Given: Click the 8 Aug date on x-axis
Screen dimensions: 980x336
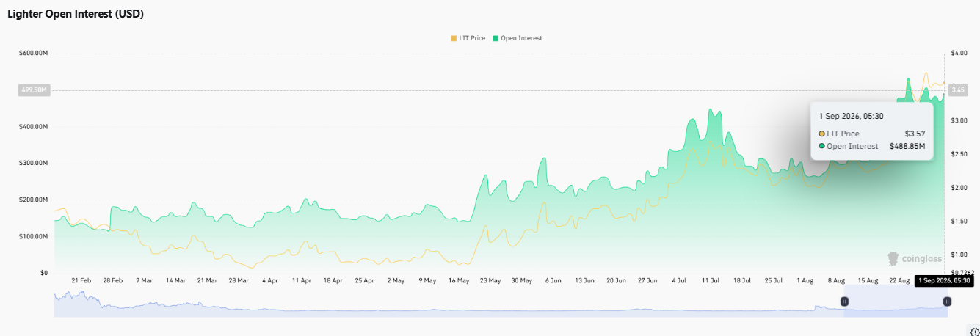Looking at the screenshot, I should tap(836, 280).
